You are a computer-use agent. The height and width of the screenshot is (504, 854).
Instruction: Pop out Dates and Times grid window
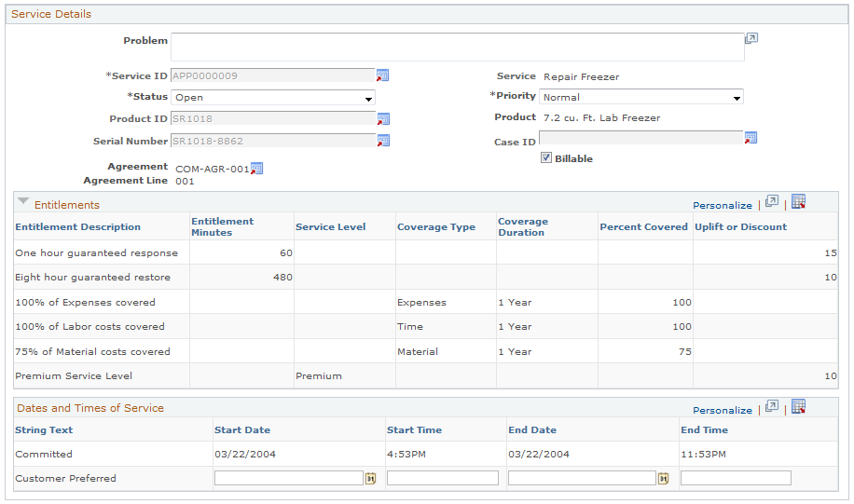771,406
